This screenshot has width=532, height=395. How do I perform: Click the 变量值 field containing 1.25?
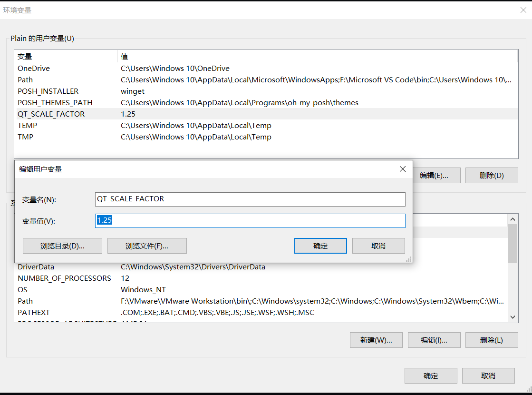[x=250, y=221]
